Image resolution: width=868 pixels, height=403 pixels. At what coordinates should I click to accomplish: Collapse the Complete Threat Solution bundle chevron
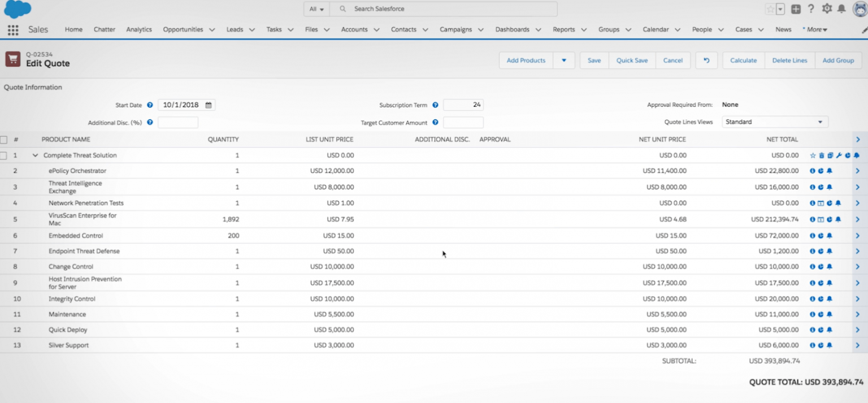(34, 155)
